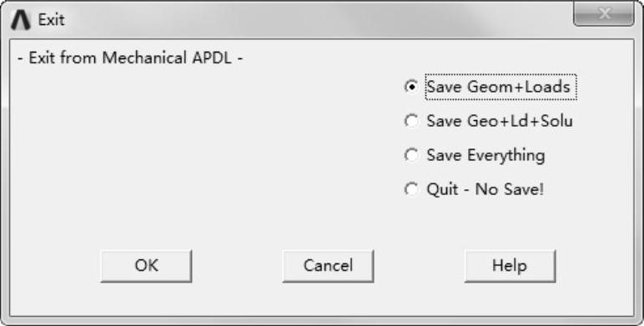The height and width of the screenshot is (326, 644).
Task: Open the Help button for exit options
Action: [510, 266]
